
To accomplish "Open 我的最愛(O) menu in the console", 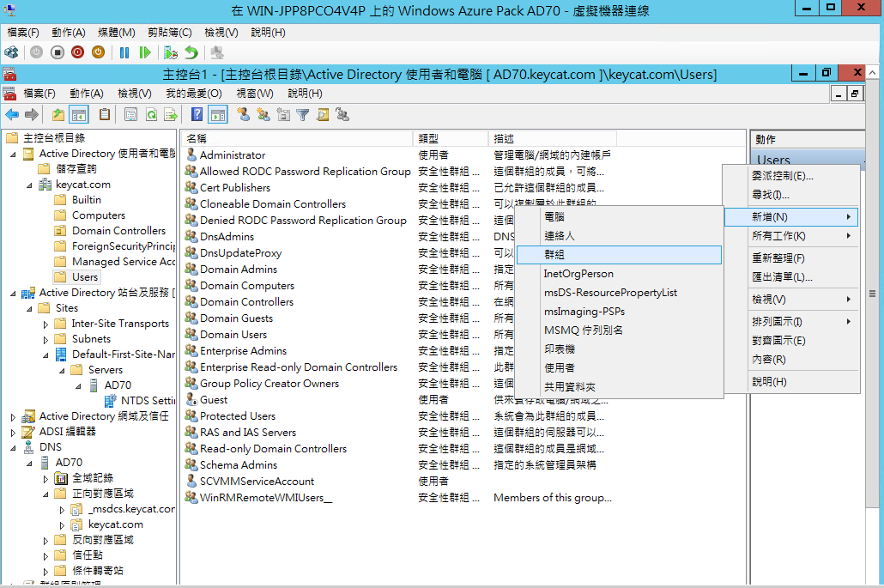I will [x=194, y=94].
